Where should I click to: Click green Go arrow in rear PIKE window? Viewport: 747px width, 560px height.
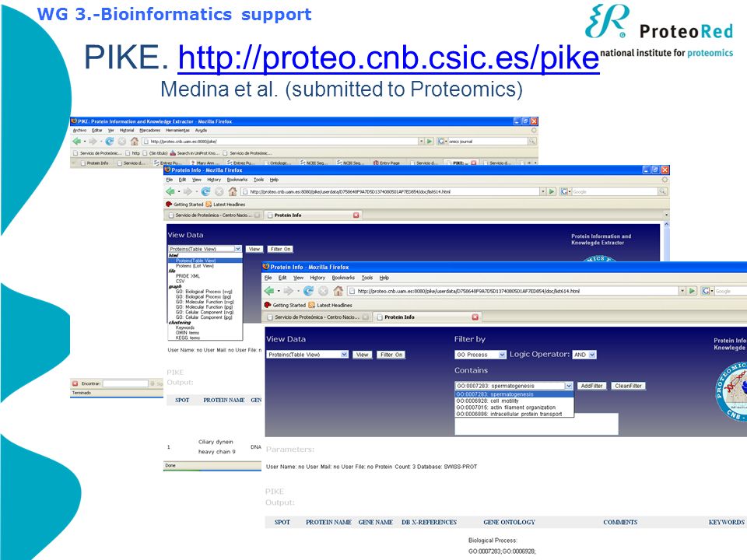pyautogui.click(x=430, y=141)
